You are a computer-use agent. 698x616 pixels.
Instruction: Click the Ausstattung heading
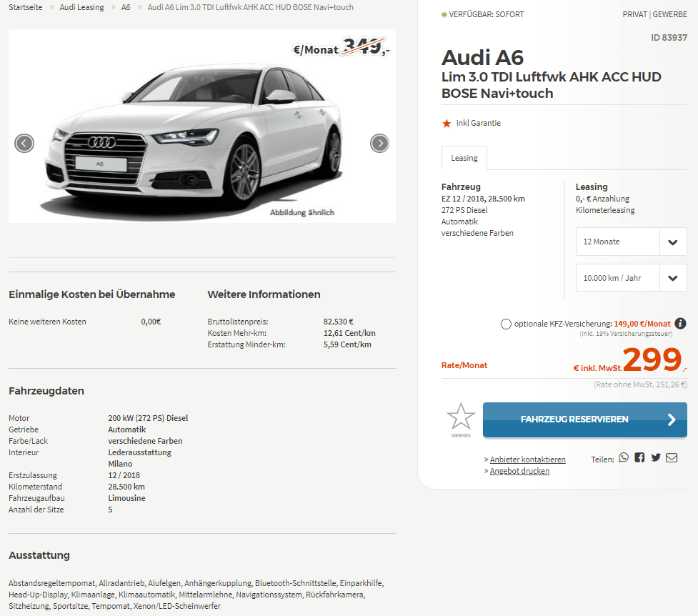pyautogui.click(x=39, y=555)
